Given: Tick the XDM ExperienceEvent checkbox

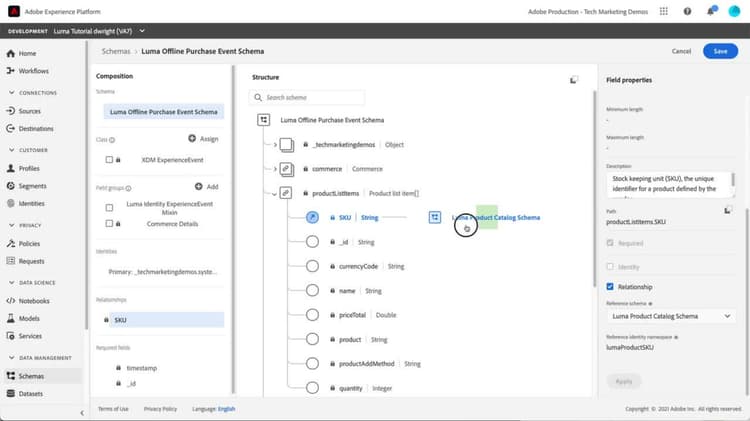Looking at the screenshot, I should (109, 160).
